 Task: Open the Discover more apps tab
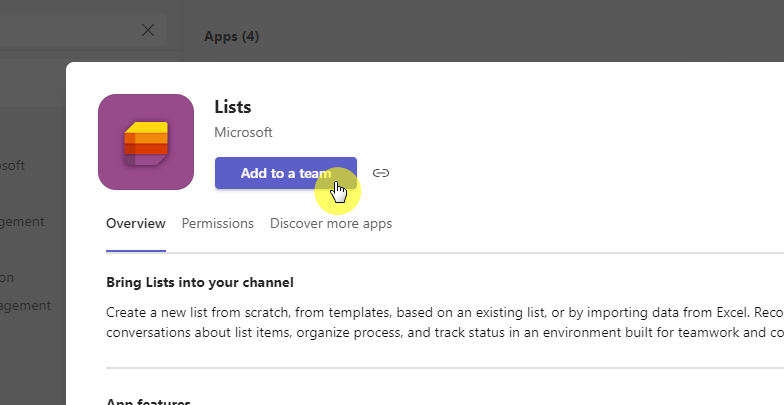click(x=331, y=224)
